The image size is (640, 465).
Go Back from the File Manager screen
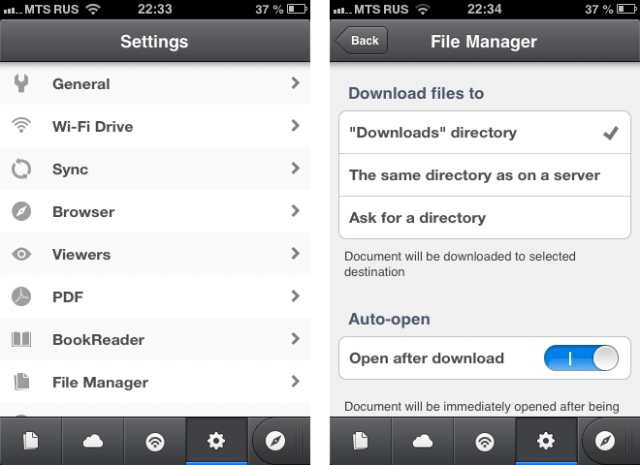point(361,40)
